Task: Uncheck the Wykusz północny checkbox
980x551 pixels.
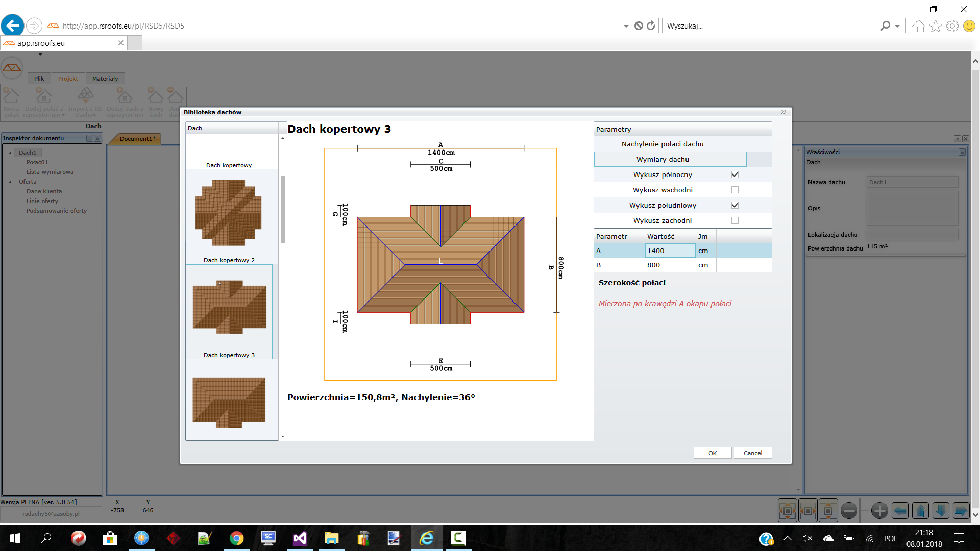Action: (734, 174)
